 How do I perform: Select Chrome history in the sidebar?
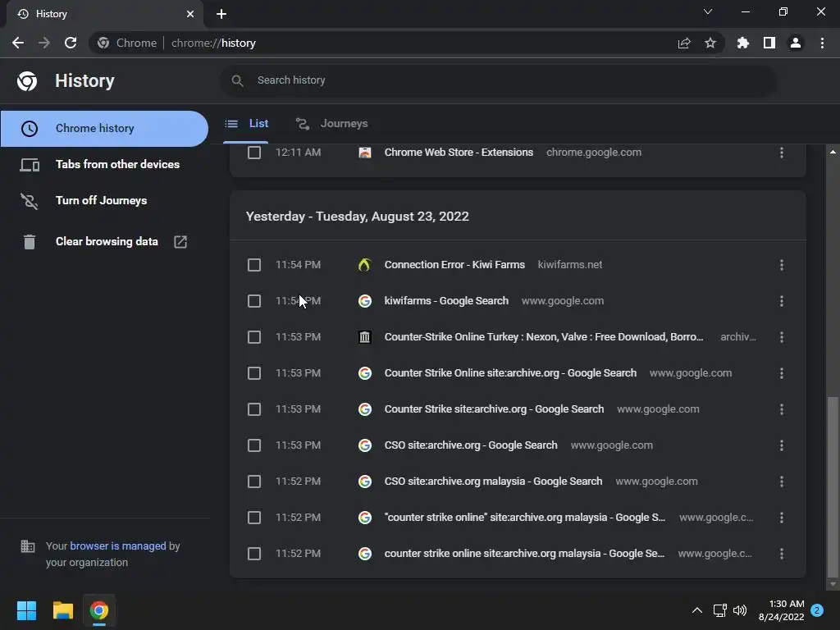click(x=104, y=129)
